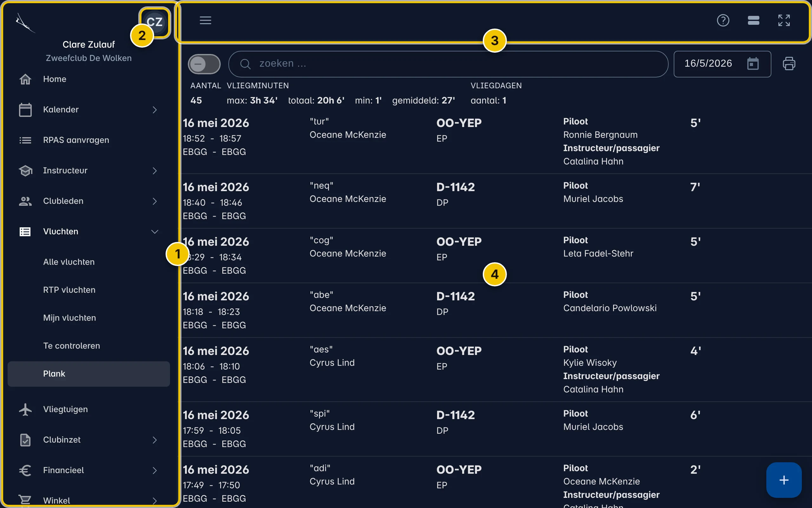
Task: Click user name Clare Zulauf
Action: pos(88,44)
